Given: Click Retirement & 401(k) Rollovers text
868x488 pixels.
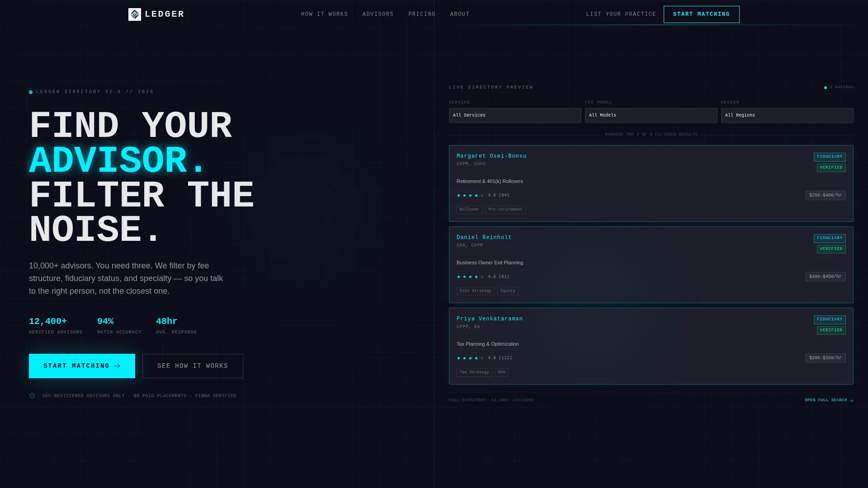Looking at the screenshot, I should (x=490, y=181).
